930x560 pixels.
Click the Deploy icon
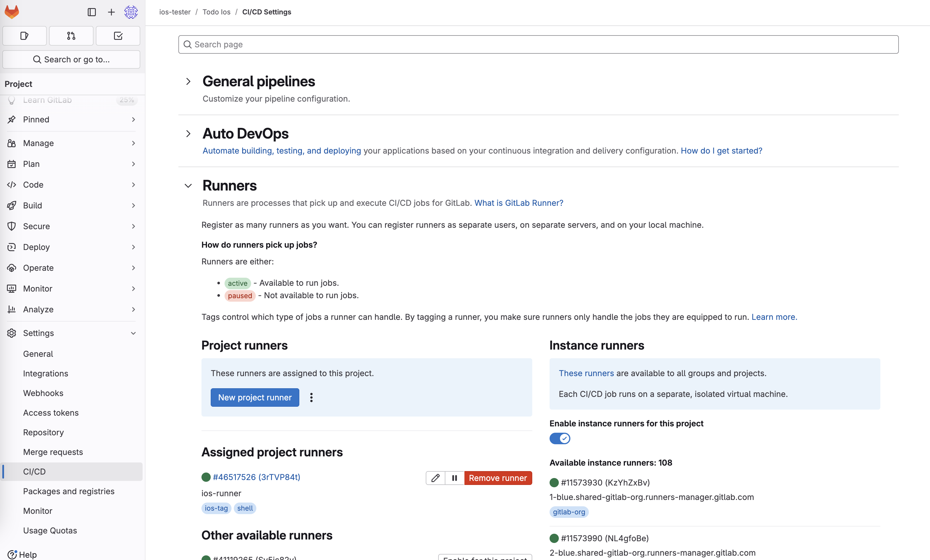[12, 247]
